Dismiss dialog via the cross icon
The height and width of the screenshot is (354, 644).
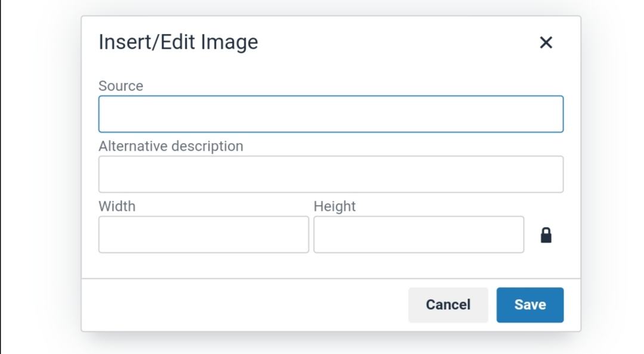[546, 42]
